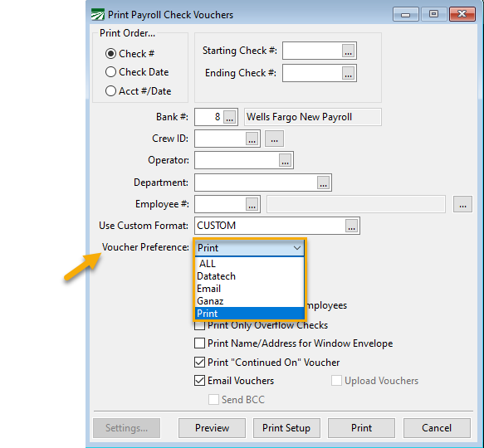484x448 pixels.
Task: Open lookup for Starting Check #
Action: tap(348, 51)
